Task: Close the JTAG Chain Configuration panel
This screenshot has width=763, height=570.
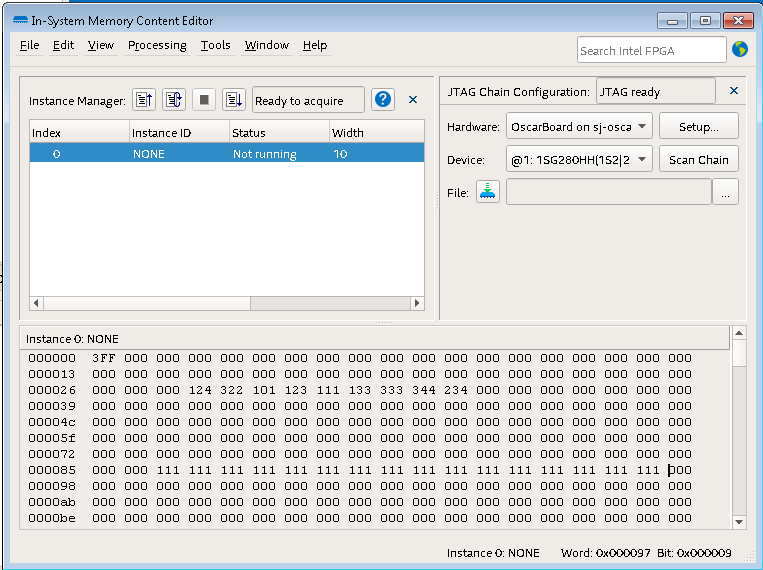Action: coord(733,91)
